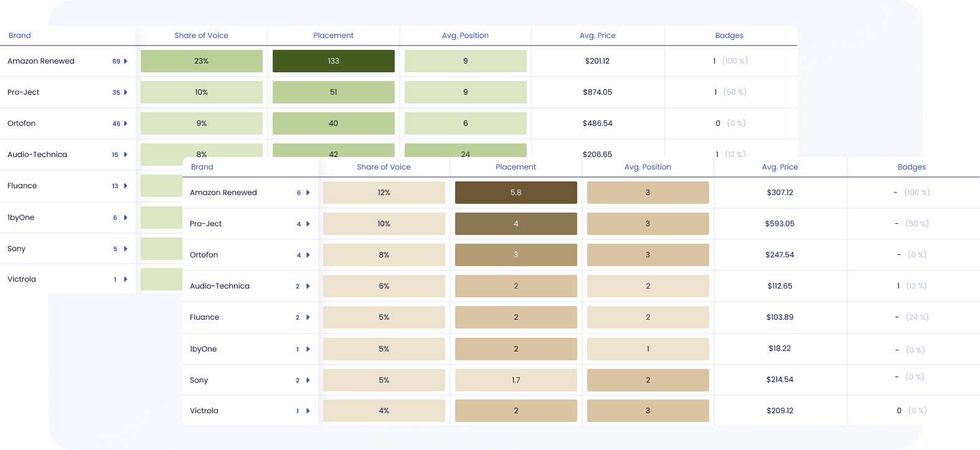
Task: Click the 10% Share of Voice green cell
Action: pyautogui.click(x=202, y=92)
